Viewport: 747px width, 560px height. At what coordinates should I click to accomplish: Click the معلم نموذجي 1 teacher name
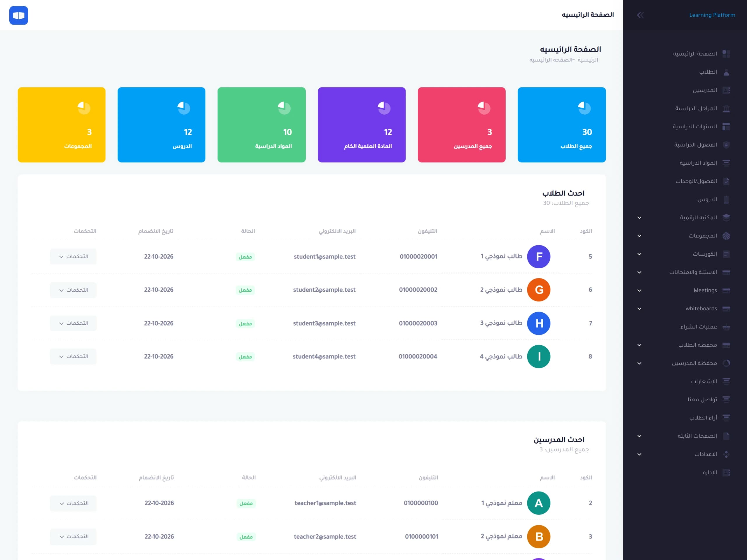click(x=502, y=503)
